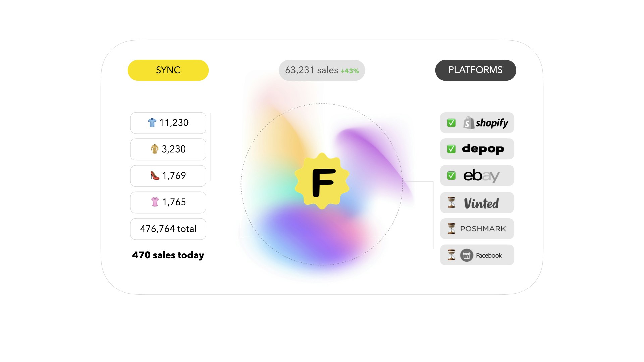
Task: Click the pink blouse icon
Action: coord(155,202)
